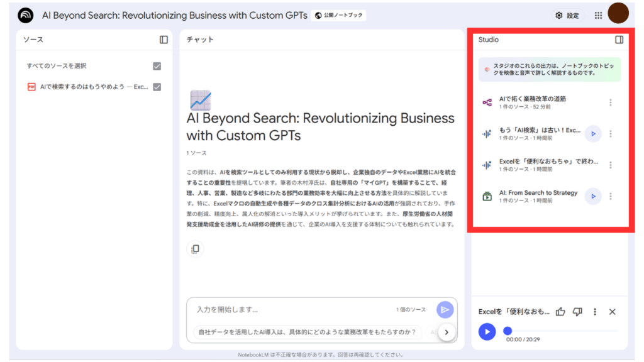Viewport: 644px width, 362px height.
Task: Click the notebook title in the header
Action: (x=175, y=16)
